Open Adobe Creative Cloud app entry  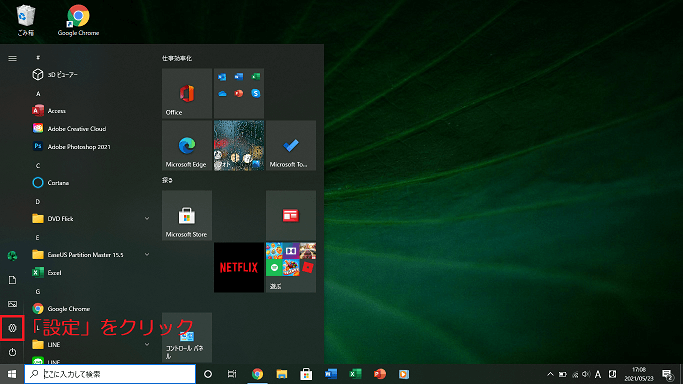pyautogui.click(x=91, y=128)
